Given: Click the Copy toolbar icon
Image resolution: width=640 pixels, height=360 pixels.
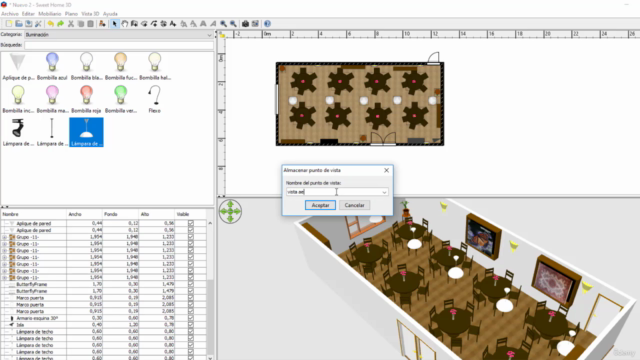Looking at the screenshot, I should (x=81, y=24).
